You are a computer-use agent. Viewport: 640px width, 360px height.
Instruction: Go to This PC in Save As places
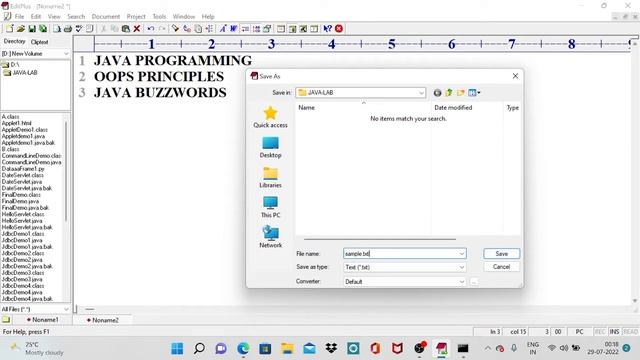(270, 207)
